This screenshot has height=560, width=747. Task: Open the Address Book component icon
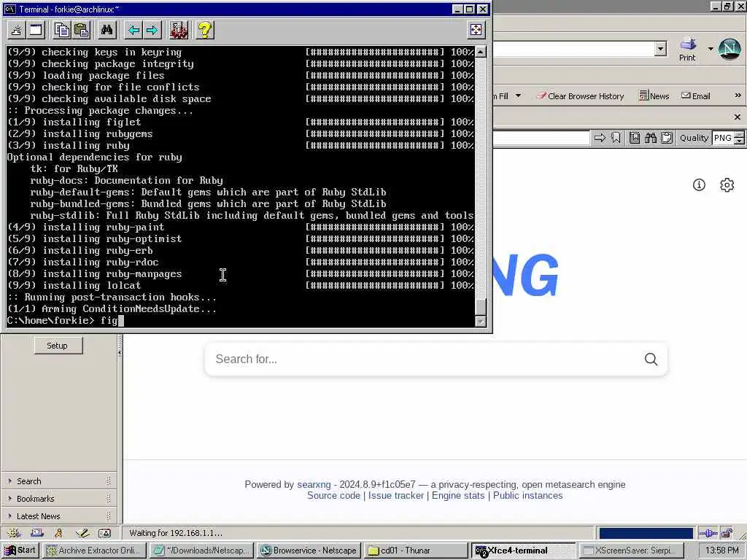[x=104, y=533]
